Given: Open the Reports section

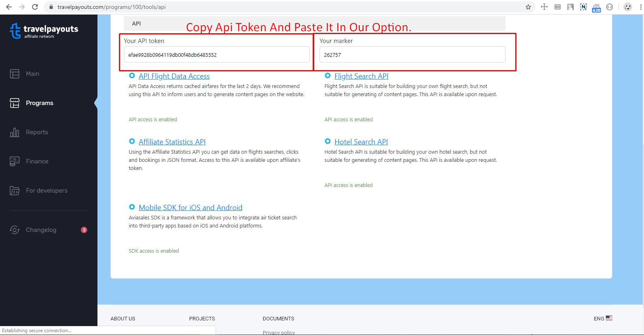Looking at the screenshot, I should [x=37, y=132].
